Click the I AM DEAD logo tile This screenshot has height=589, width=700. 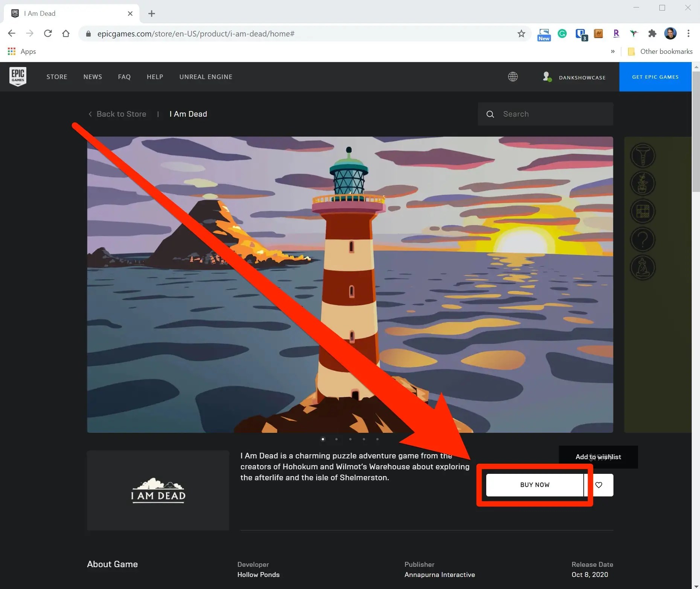(x=158, y=491)
